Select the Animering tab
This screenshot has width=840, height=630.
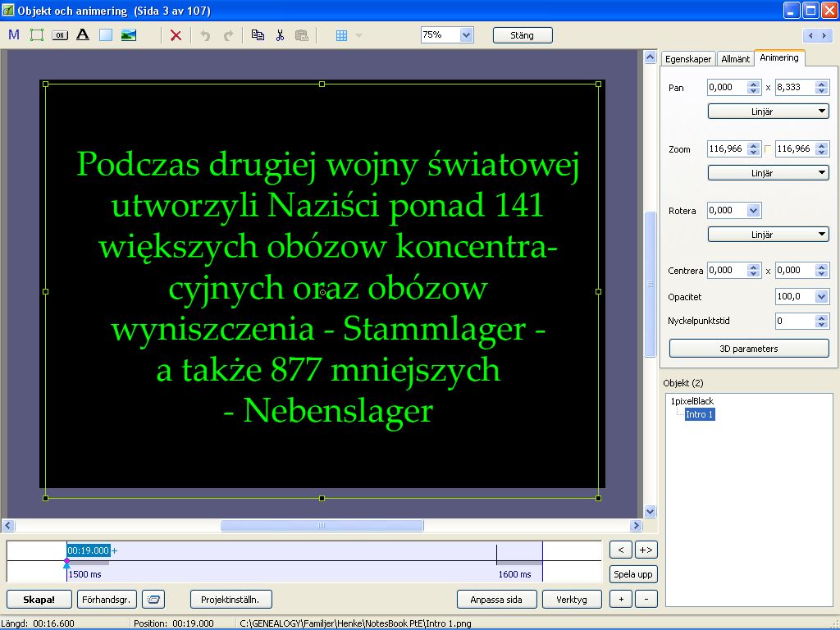coord(779,58)
